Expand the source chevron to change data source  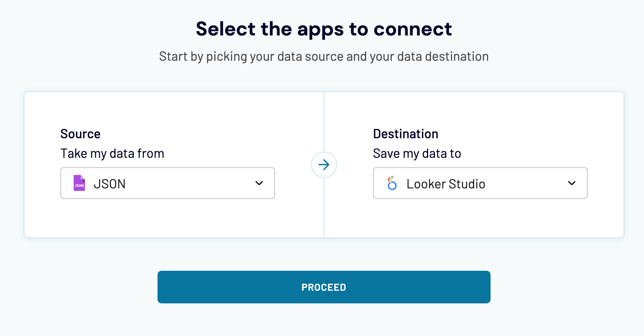click(259, 183)
